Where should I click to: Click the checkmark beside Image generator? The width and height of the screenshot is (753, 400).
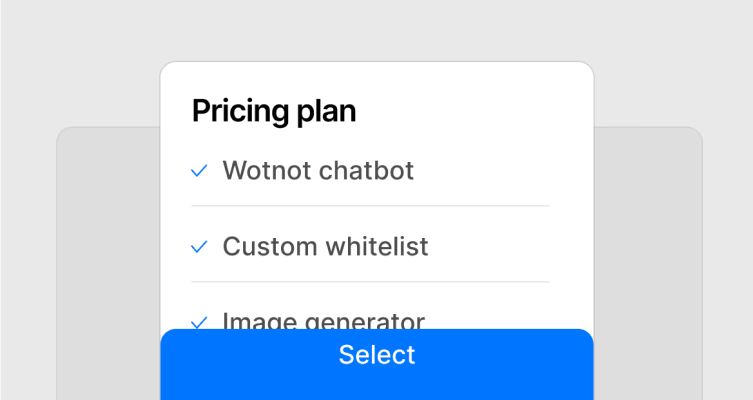[199, 323]
